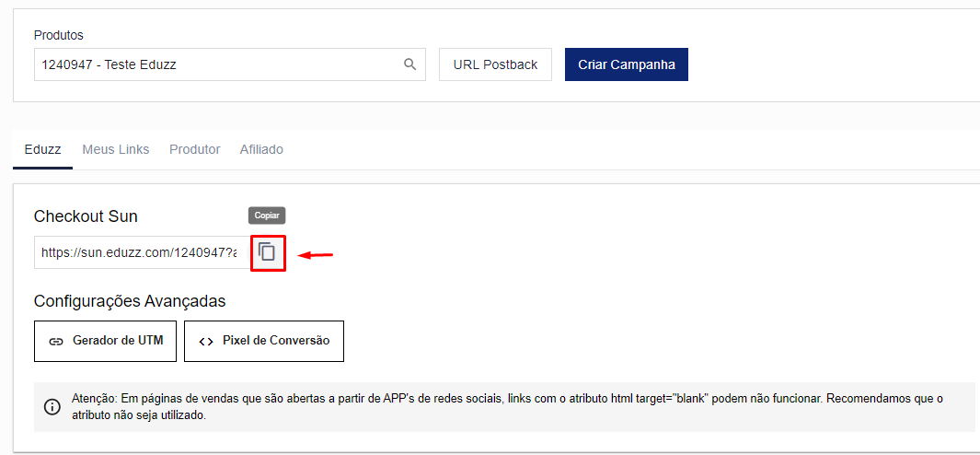Switch to the Eduzz tab
Image resolution: width=980 pixels, height=455 pixels.
[x=42, y=149]
